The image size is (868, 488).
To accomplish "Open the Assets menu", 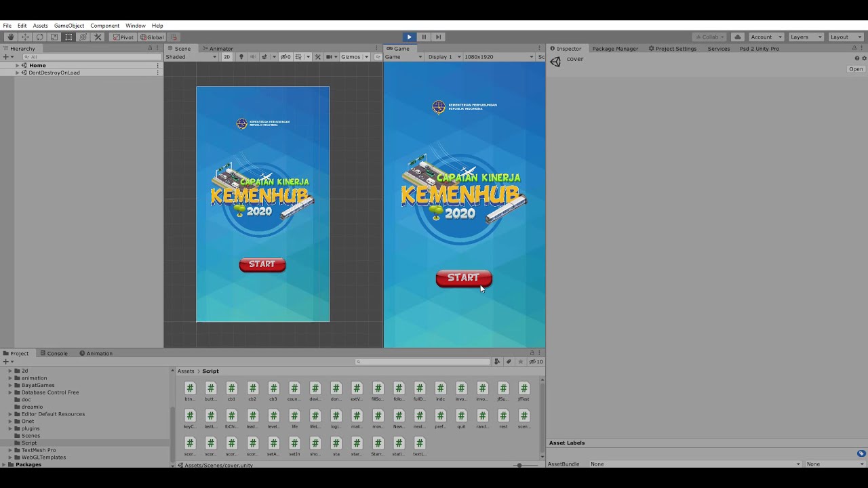I will (x=40, y=26).
